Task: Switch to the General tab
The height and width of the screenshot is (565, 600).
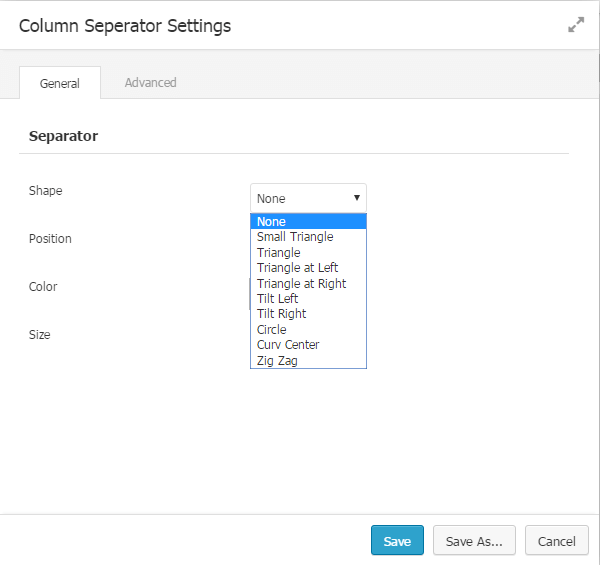Action: click(60, 83)
